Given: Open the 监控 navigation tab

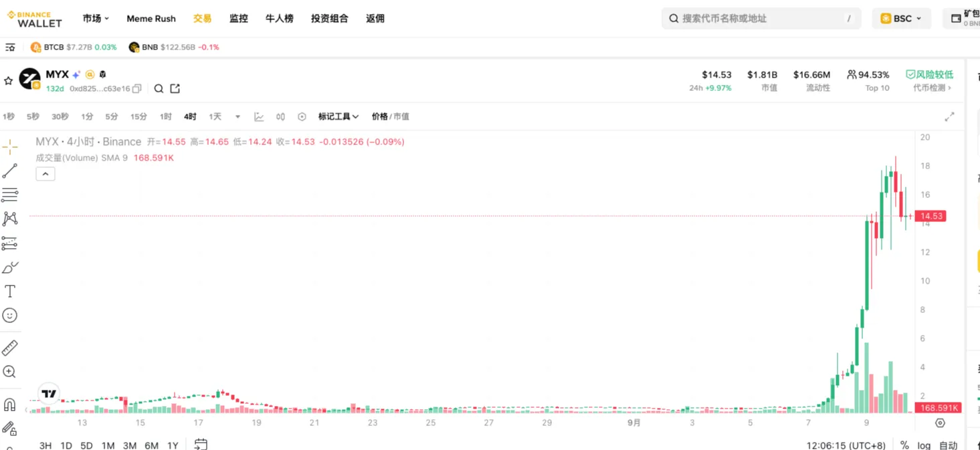Looking at the screenshot, I should [239, 19].
